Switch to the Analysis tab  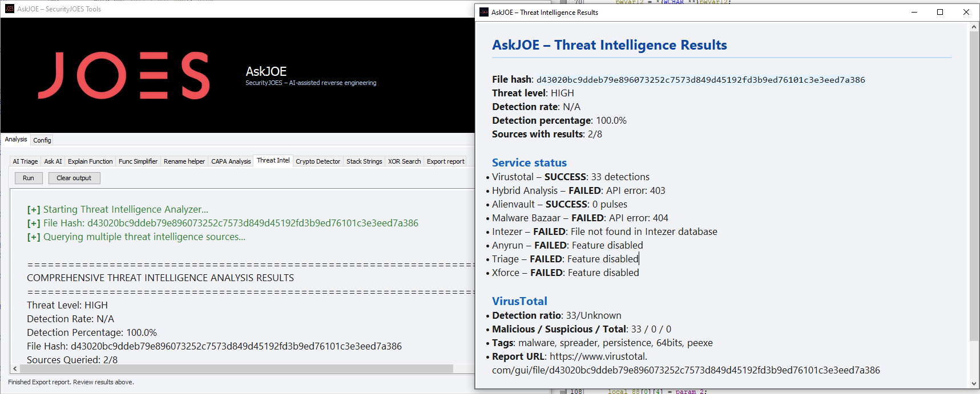16,139
